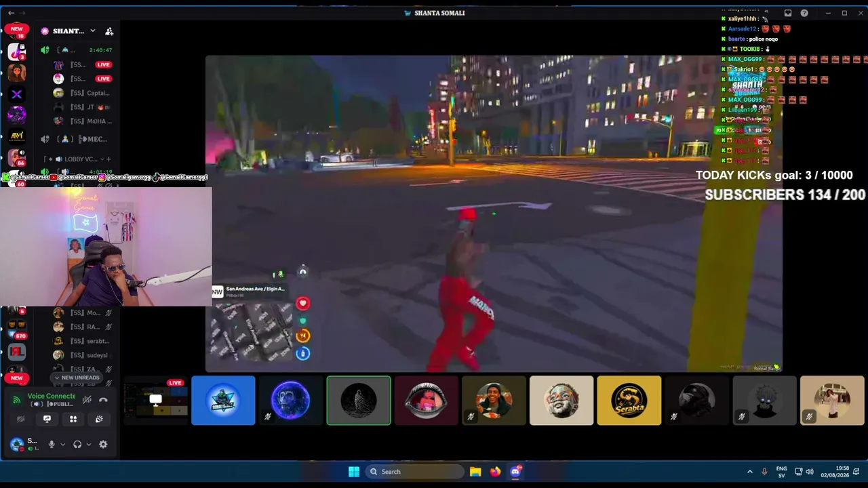This screenshot has width=868, height=488.
Task: Open the soundboard button
Action: point(99,420)
